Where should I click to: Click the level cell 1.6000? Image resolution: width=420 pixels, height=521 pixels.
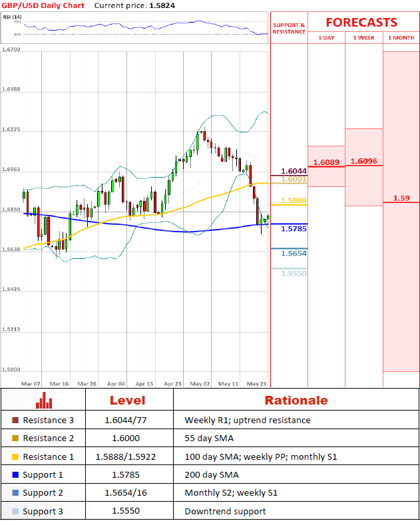pyautogui.click(x=126, y=438)
